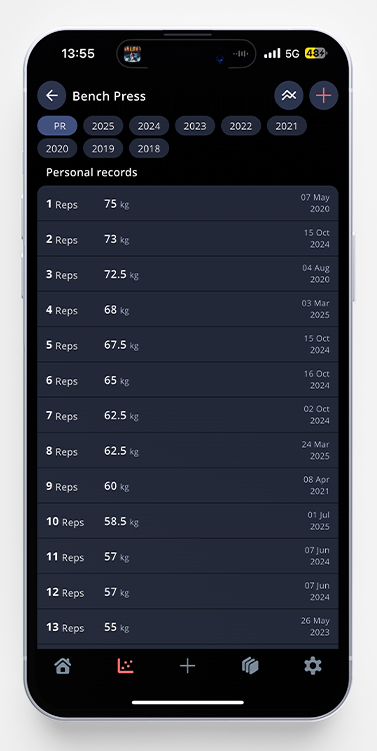
Task: Open the settings gear icon
Action: click(313, 666)
